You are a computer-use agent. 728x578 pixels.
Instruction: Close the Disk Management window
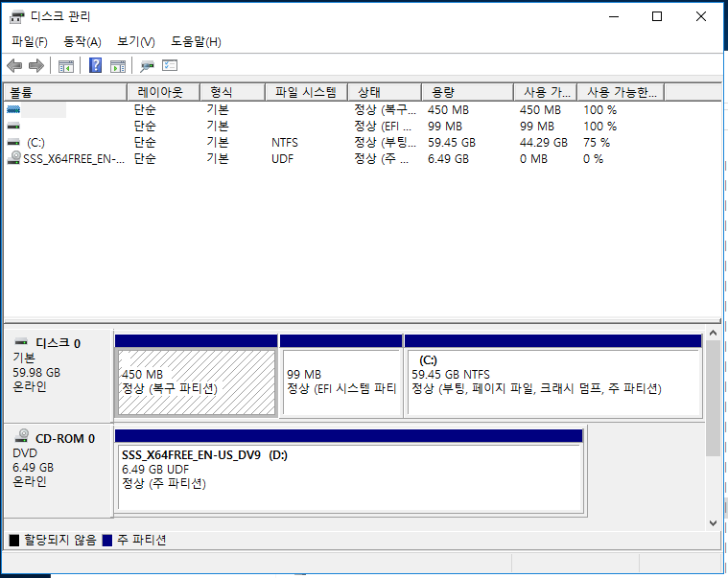pos(701,16)
